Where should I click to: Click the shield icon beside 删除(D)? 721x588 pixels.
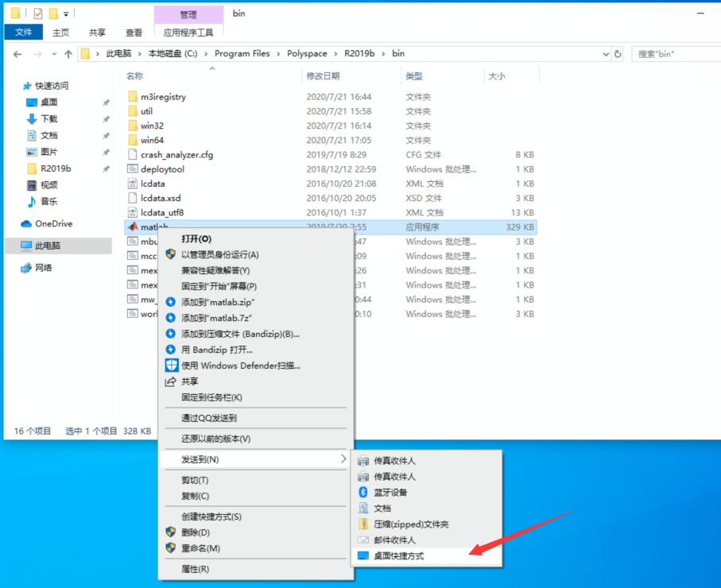coord(171,532)
